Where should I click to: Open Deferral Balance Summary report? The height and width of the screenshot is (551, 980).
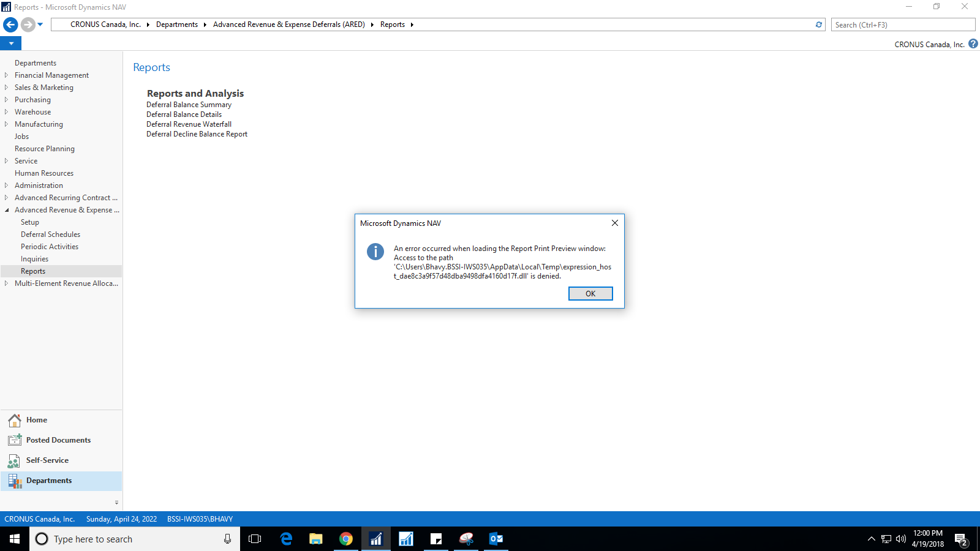189,105
